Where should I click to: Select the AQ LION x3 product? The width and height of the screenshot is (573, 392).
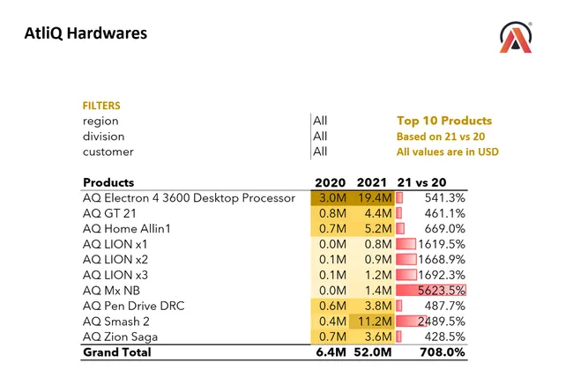pyautogui.click(x=115, y=275)
